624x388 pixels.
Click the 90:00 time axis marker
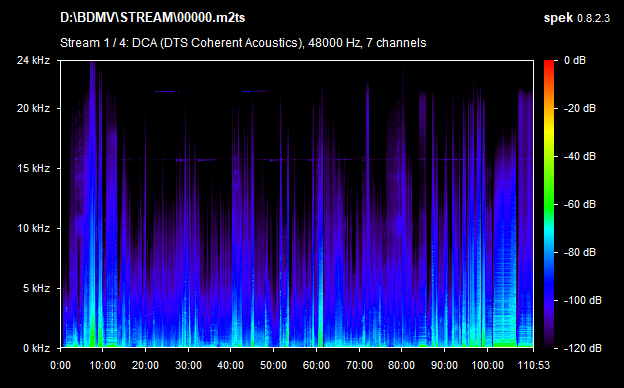(444, 365)
